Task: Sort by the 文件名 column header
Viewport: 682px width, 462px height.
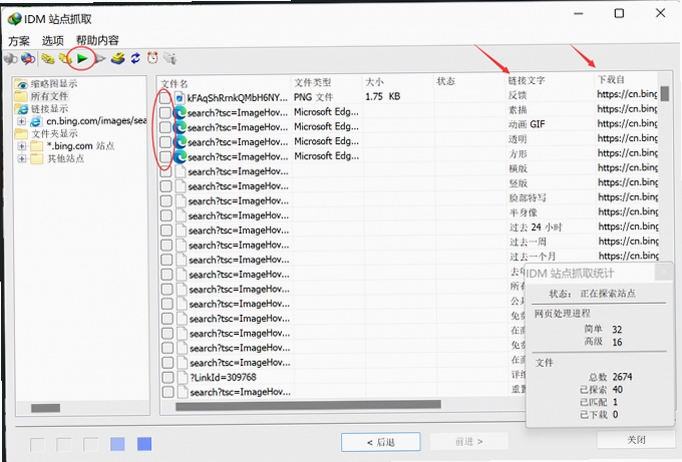Action: click(x=224, y=83)
